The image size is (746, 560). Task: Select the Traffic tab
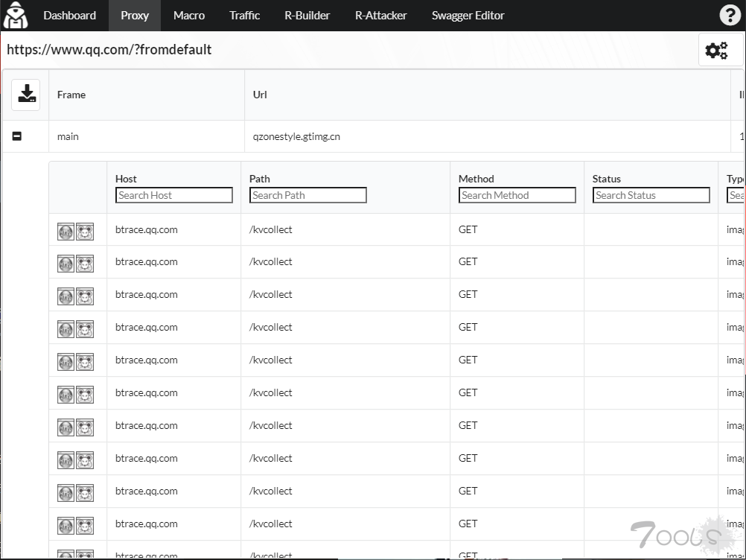click(244, 16)
